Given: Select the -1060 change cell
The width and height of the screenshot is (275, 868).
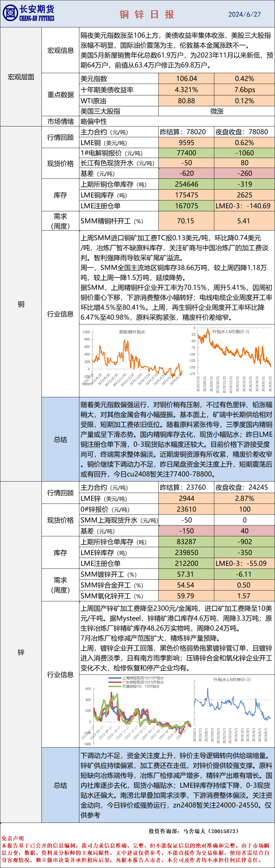Looking at the screenshot, I should 244,153.
